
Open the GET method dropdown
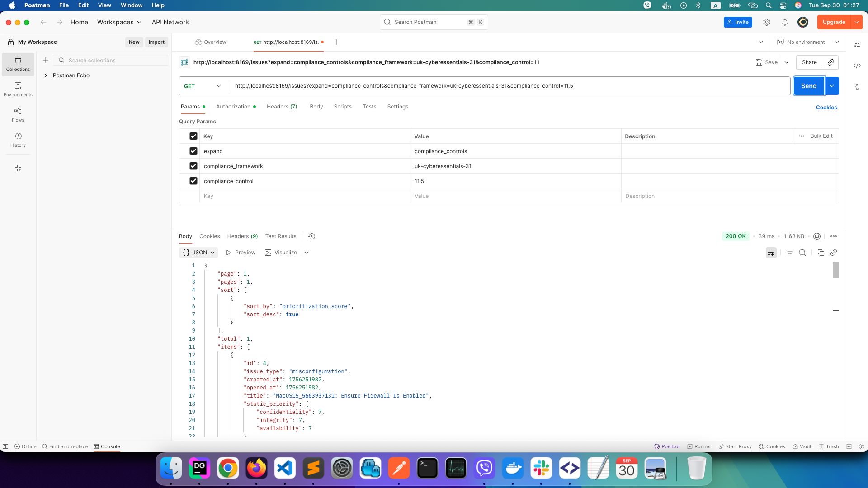pyautogui.click(x=203, y=86)
